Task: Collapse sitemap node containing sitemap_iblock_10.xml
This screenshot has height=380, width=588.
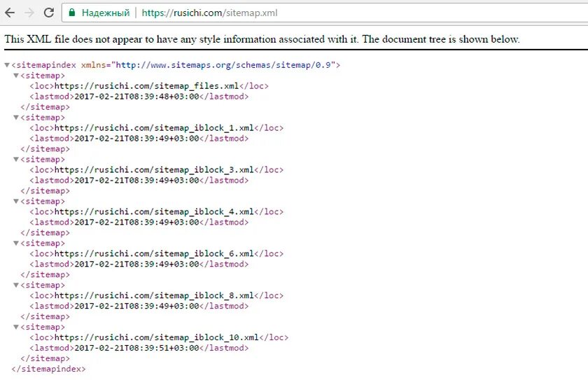Action: coord(16,327)
